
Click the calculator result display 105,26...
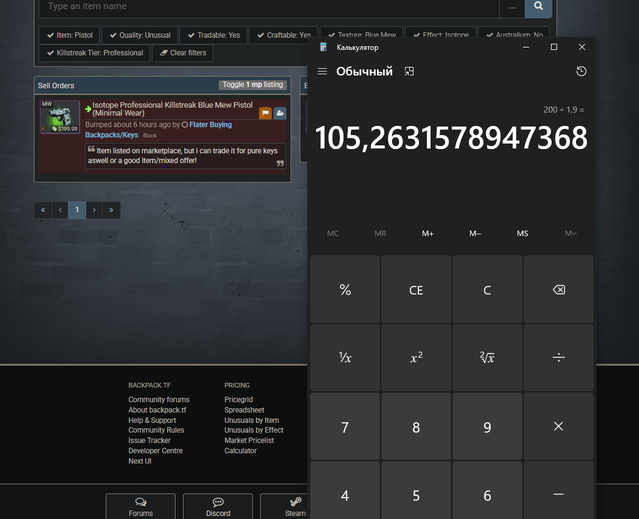(x=451, y=137)
